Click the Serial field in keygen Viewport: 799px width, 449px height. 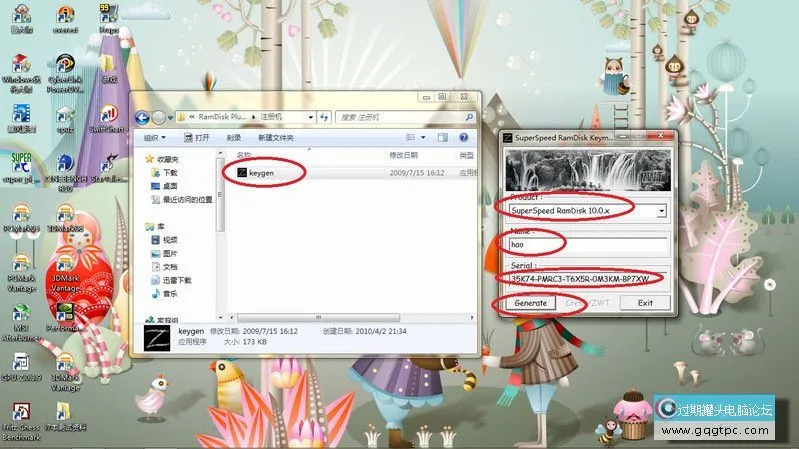(x=588, y=279)
